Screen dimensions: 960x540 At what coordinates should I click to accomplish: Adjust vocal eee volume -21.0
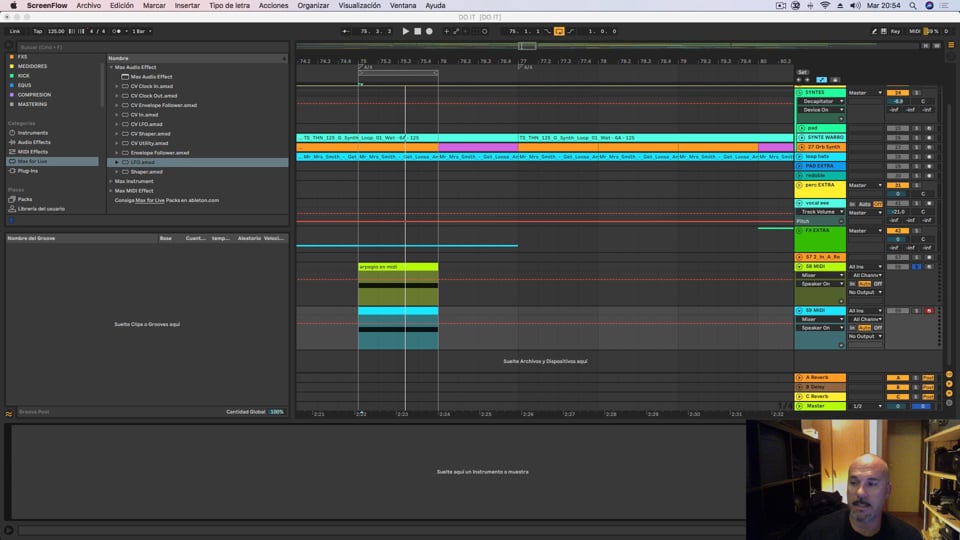point(898,212)
